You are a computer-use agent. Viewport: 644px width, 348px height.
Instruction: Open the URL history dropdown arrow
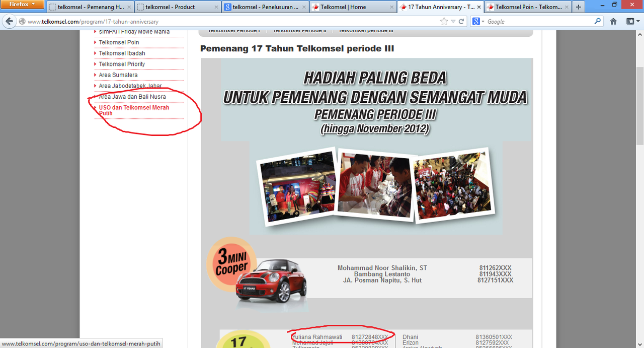click(453, 22)
